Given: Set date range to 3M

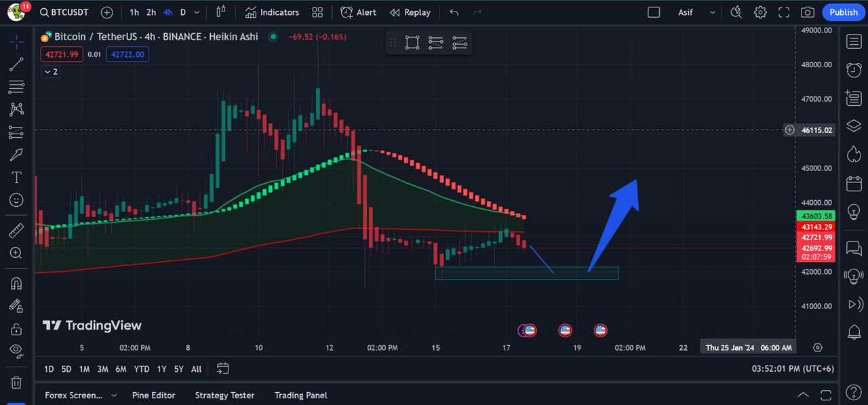Looking at the screenshot, I should (x=102, y=369).
